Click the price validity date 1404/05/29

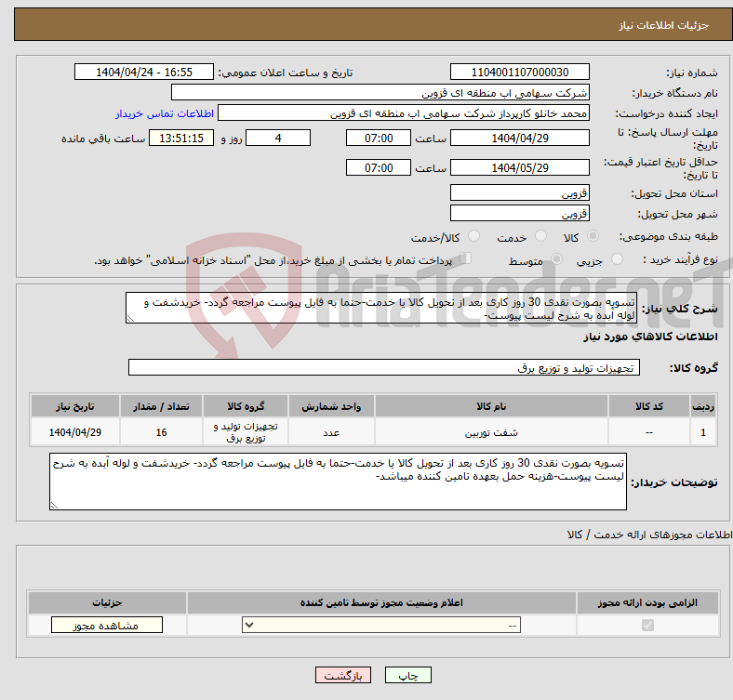tap(519, 167)
